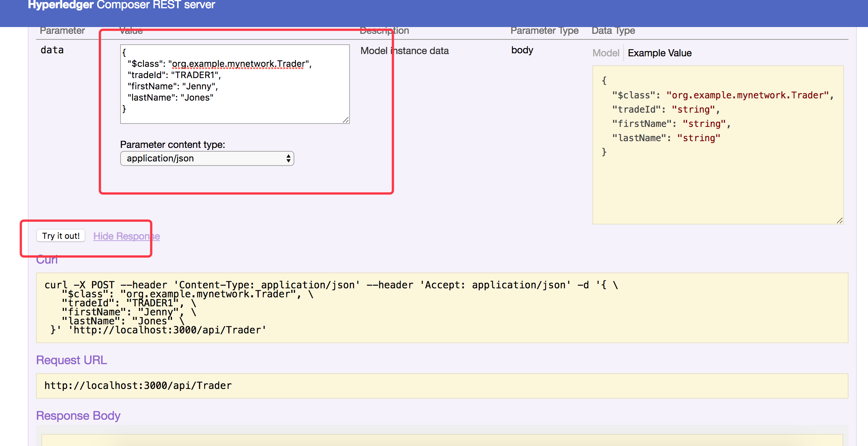Image resolution: width=868 pixels, height=446 pixels.
Task: Click the Hyperledger Composer REST server title
Action: [x=121, y=5]
